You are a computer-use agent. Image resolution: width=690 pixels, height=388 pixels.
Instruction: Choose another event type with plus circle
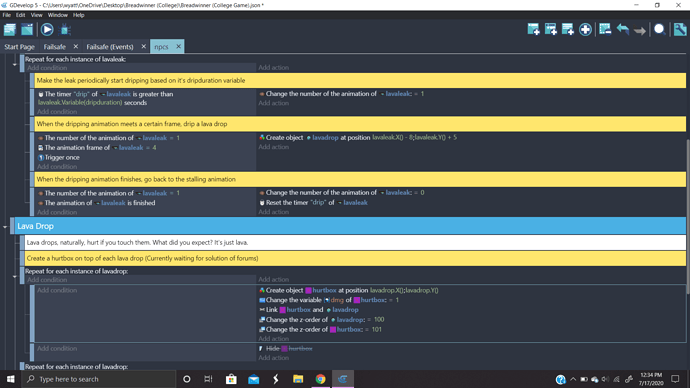[x=585, y=29]
